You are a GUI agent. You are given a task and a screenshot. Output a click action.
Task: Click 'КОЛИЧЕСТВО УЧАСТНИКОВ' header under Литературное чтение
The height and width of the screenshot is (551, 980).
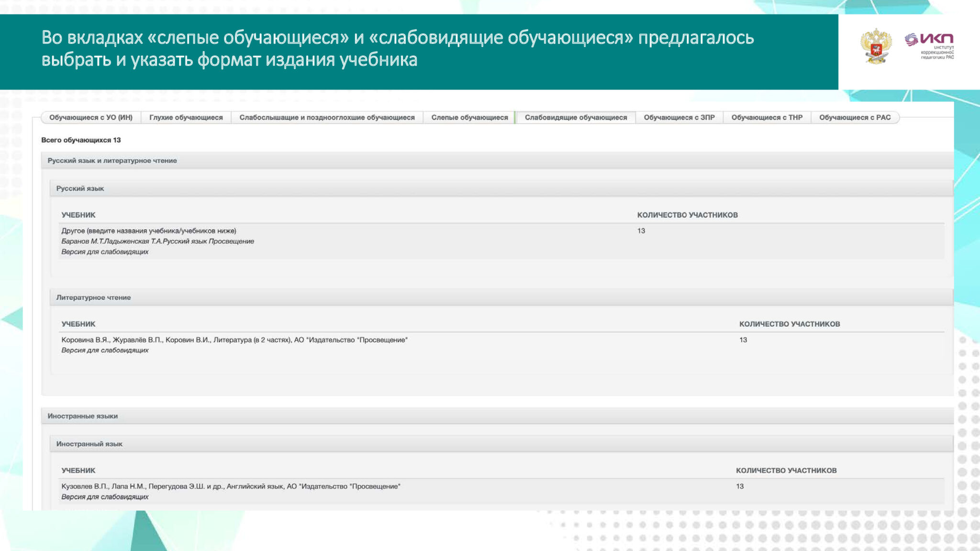[790, 324]
